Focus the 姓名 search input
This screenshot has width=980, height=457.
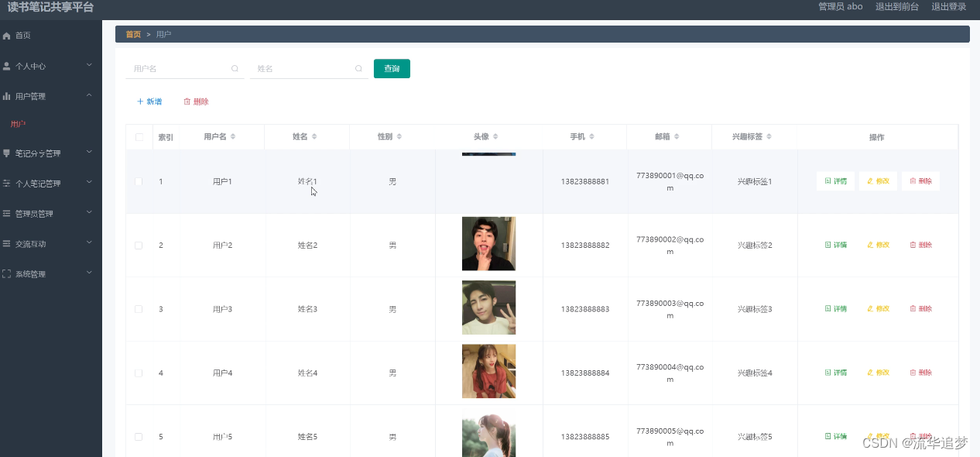coord(308,68)
